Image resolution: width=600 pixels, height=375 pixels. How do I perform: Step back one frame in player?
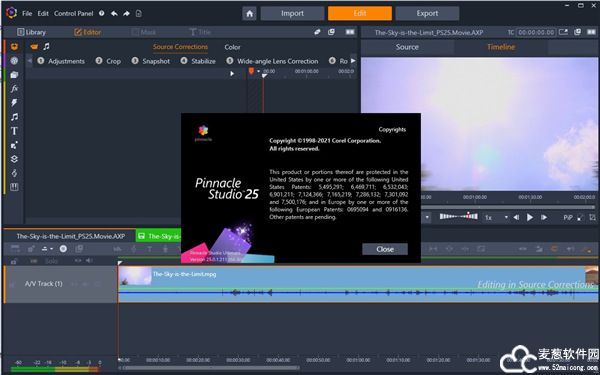(x=516, y=217)
